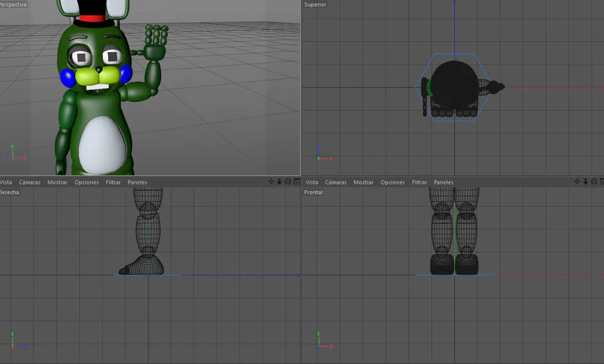Click the axis gizmo in Frontal viewport

[x=324, y=341]
